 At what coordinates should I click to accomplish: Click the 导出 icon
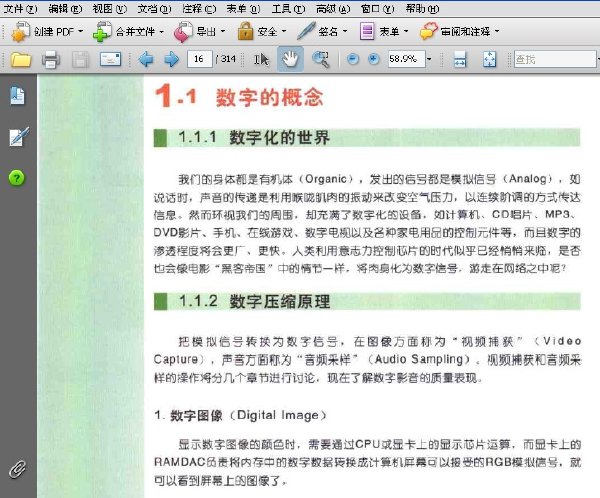point(183,32)
